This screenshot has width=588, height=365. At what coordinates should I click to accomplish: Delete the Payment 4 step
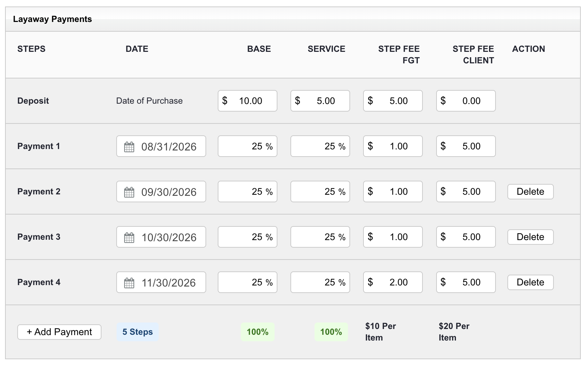click(x=530, y=282)
